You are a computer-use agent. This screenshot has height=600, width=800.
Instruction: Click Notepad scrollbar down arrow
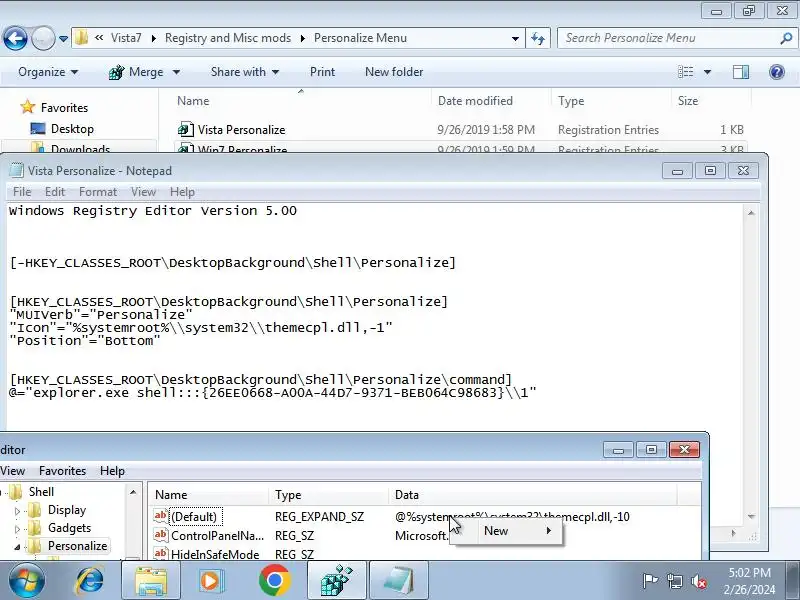(x=751, y=516)
